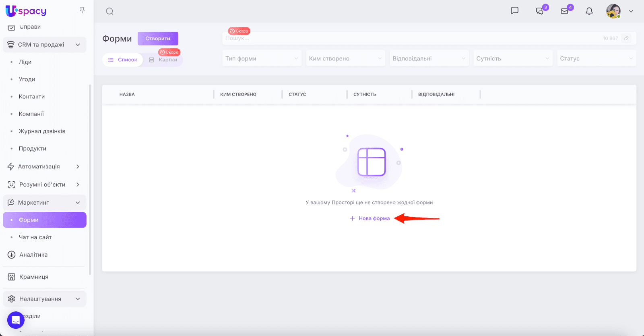The width and height of the screenshot is (644, 336).
Task: Click the КИМ СТВОРЕНО column header
Action: point(238,94)
